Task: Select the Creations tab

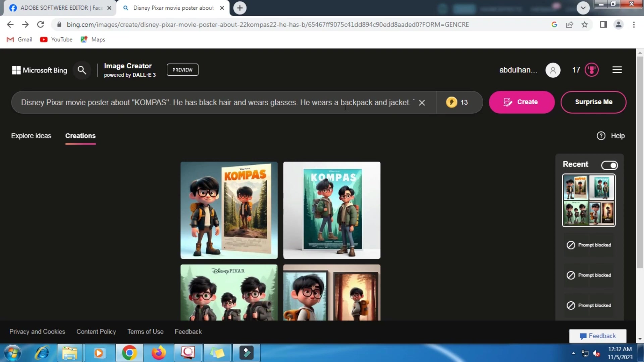Action: tap(80, 136)
